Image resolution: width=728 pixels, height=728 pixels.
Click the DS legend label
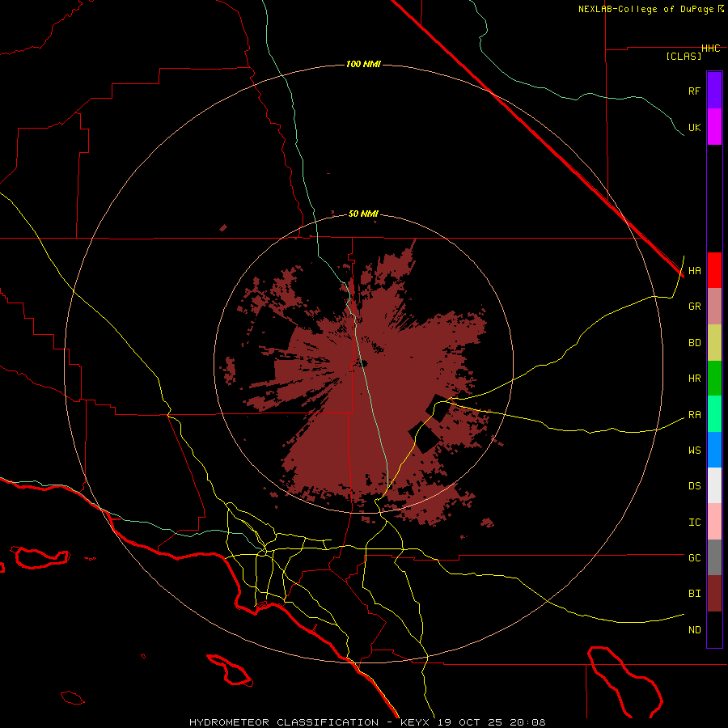coord(694,486)
